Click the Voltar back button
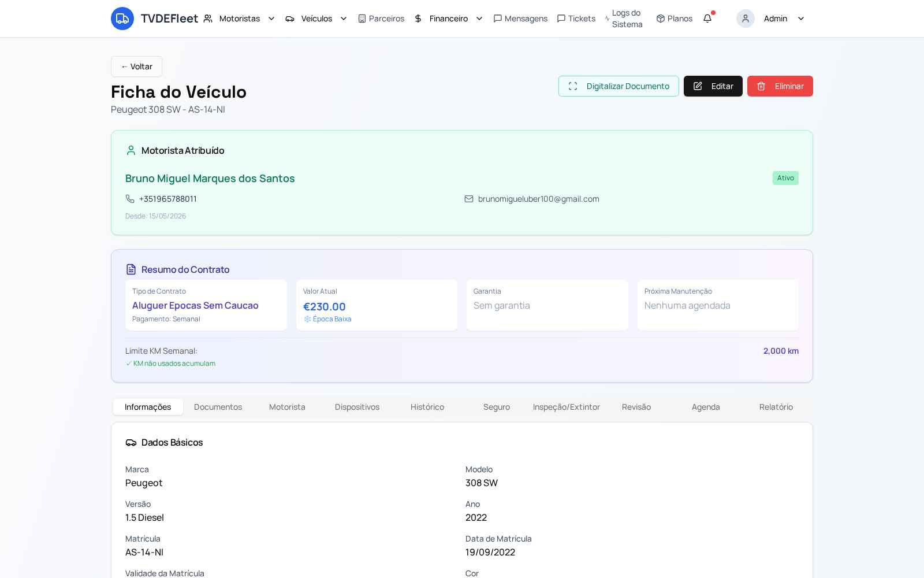The image size is (924, 578). [x=136, y=66]
